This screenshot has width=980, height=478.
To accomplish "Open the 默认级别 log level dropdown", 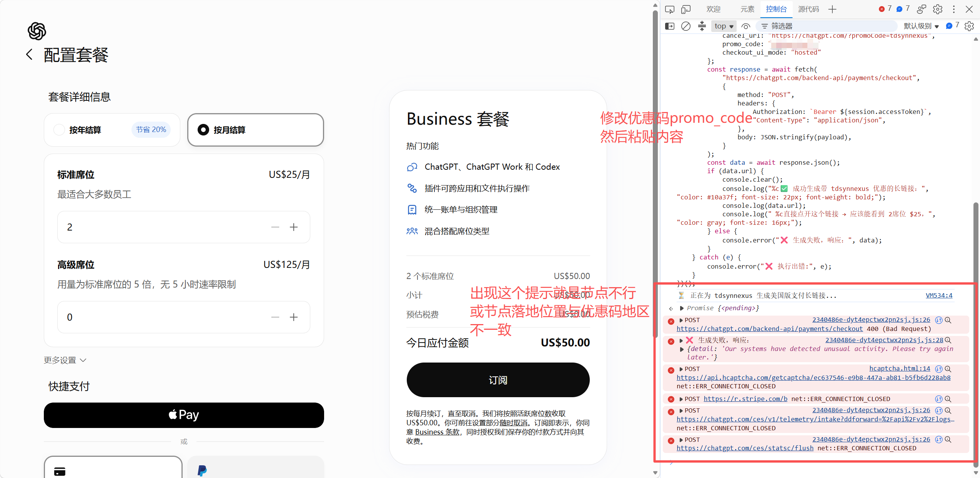I will click(x=921, y=26).
